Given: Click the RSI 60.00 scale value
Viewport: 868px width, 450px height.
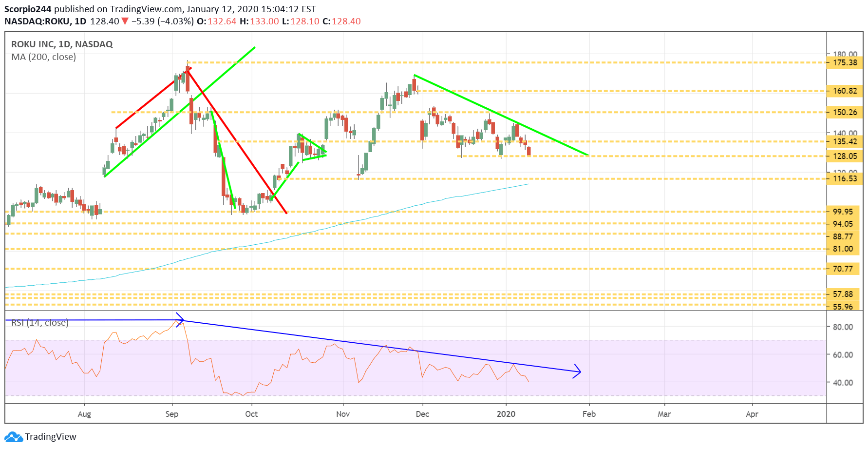Looking at the screenshot, I should [843, 355].
